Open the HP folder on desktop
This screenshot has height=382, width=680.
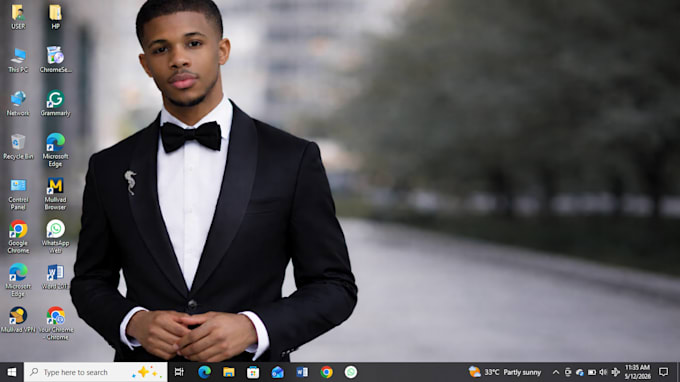tap(55, 16)
